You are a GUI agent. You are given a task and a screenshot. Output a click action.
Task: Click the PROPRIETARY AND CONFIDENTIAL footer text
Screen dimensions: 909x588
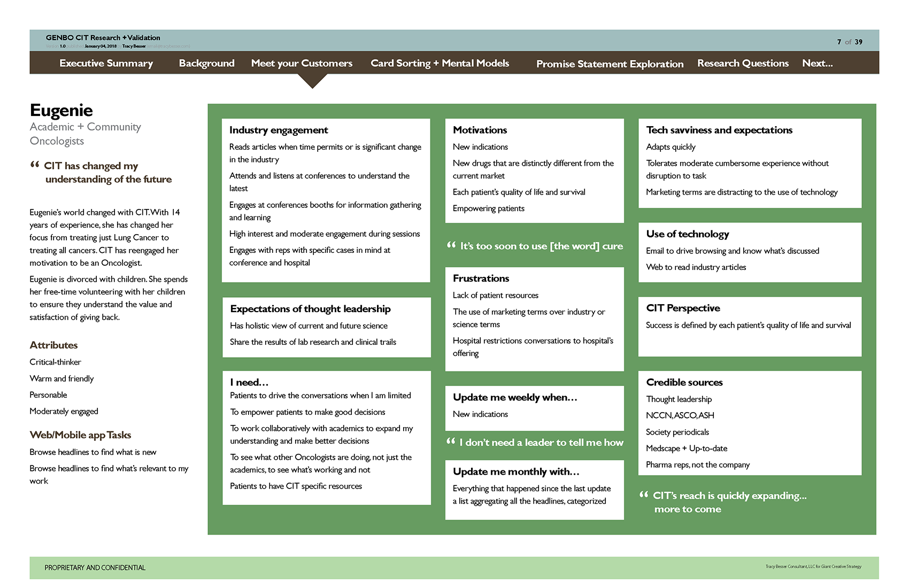95,568
